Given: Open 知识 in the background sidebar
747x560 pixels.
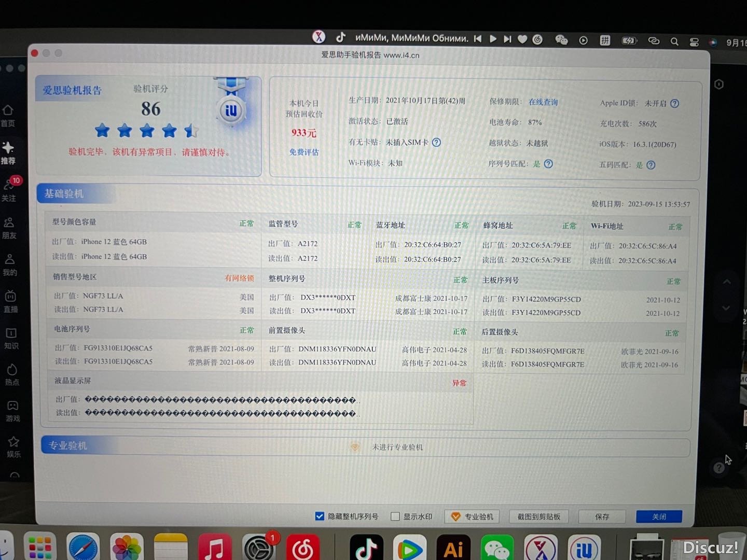Looking at the screenshot, I should coord(11,339).
